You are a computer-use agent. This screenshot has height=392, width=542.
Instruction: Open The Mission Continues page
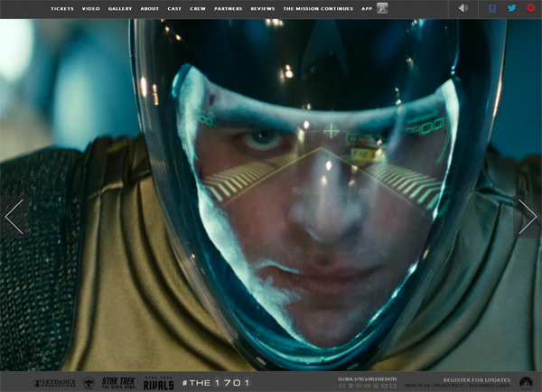coord(318,9)
